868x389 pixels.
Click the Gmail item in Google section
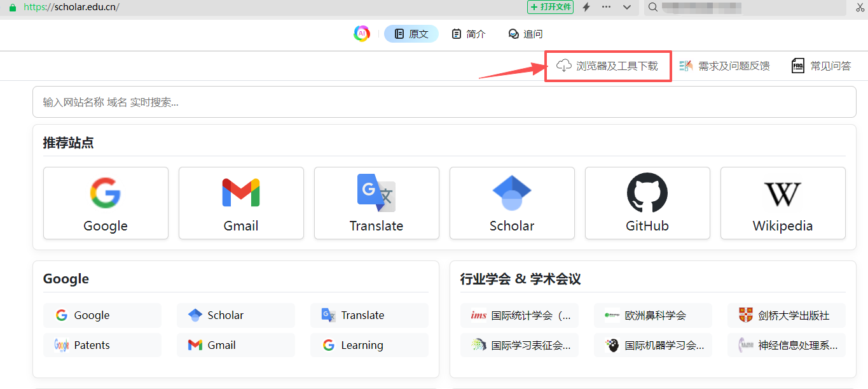coord(236,345)
